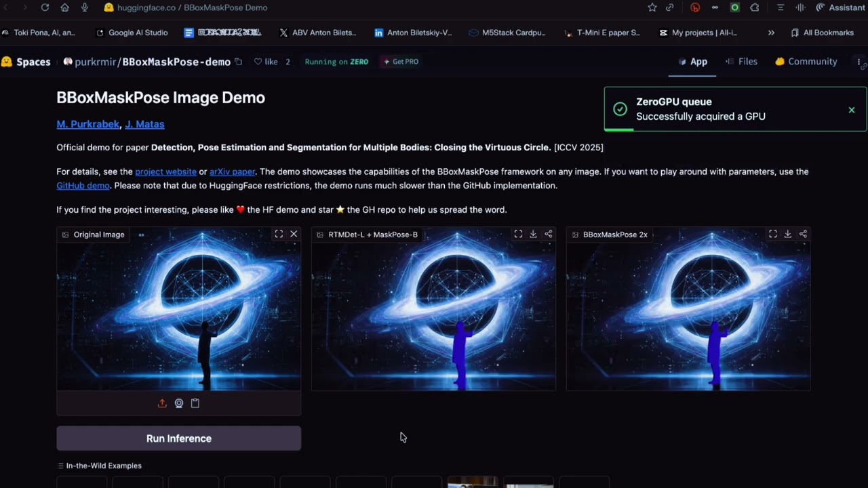Share BBoxMaskPose 2x output image
Image resolution: width=868 pixels, height=488 pixels.
[x=803, y=234]
